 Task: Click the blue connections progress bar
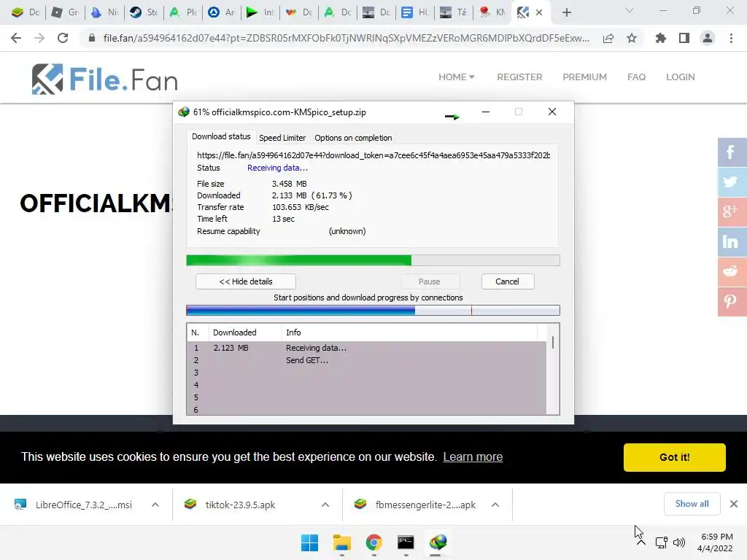coord(373,311)
